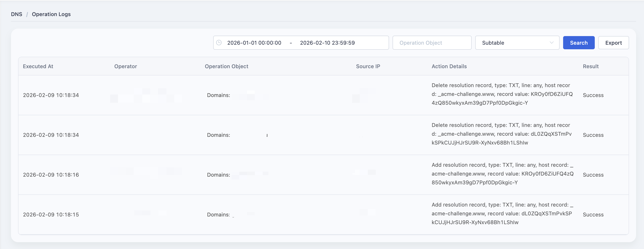Edit end date 2026-02-10 23:59:59

click(327, 43)
